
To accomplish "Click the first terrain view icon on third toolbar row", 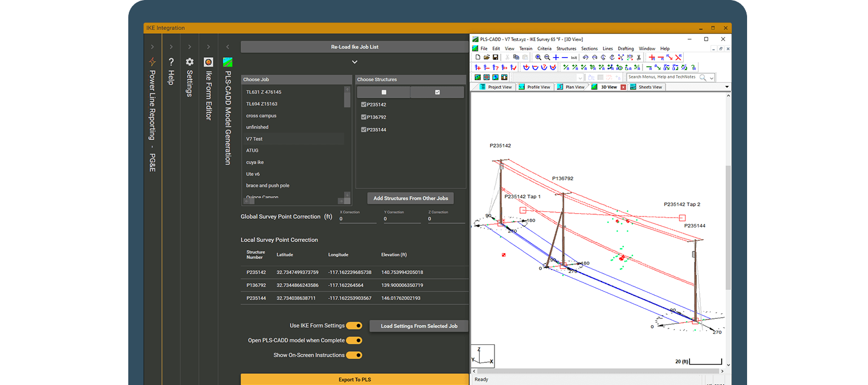I will (x=478, y=77).
